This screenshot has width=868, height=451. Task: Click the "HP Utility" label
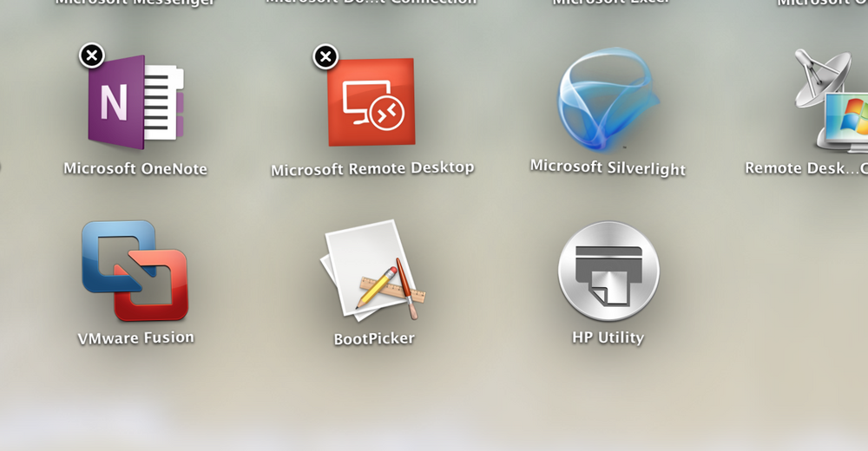[x=608, y=337]
